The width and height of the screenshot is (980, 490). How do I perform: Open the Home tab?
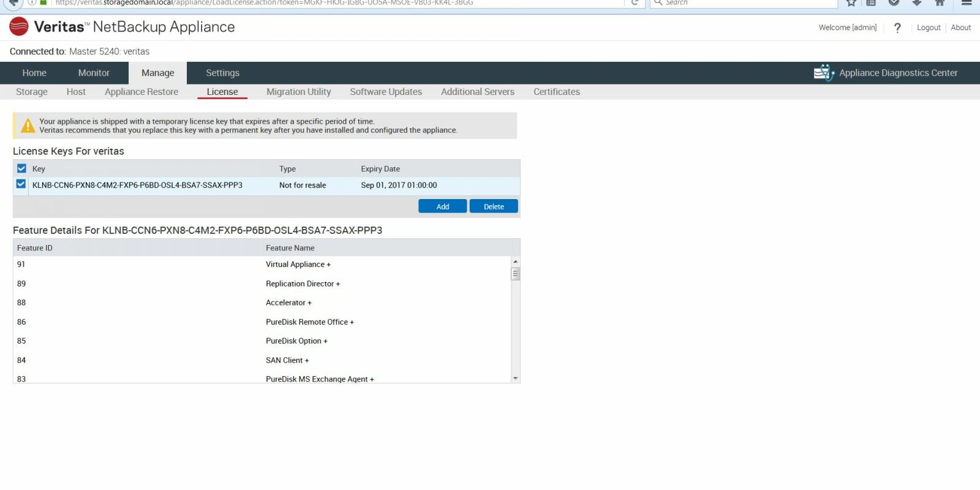[x=34, y=73]
